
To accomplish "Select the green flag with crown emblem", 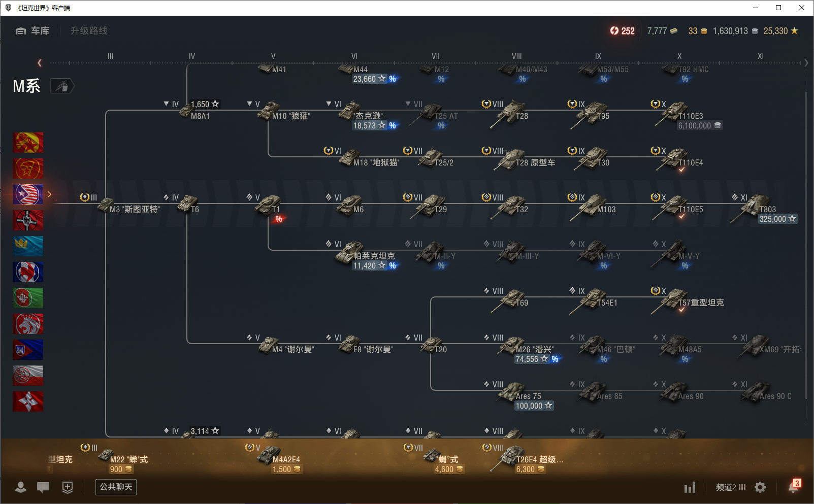I will pyautogui.click(x=28, y=298).
